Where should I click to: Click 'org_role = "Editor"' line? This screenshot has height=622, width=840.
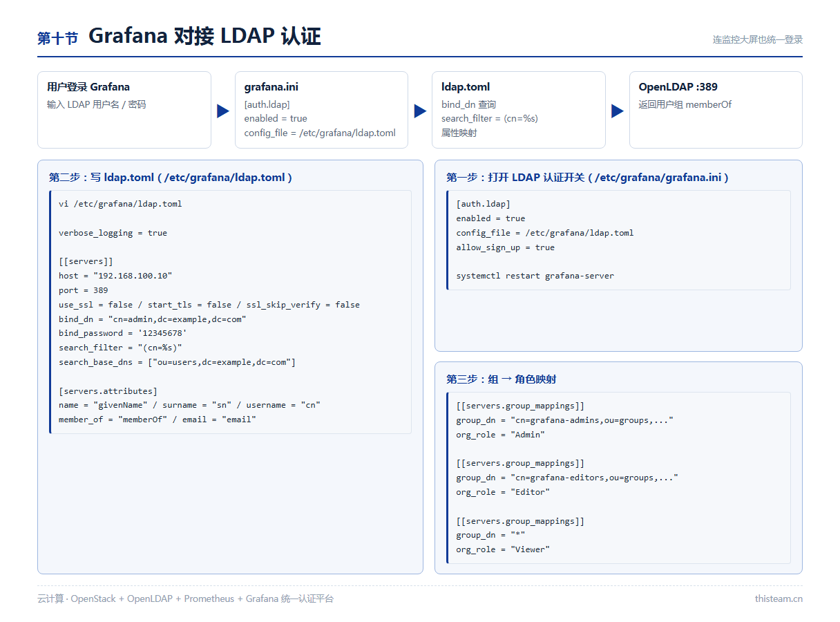coord(503,492)
